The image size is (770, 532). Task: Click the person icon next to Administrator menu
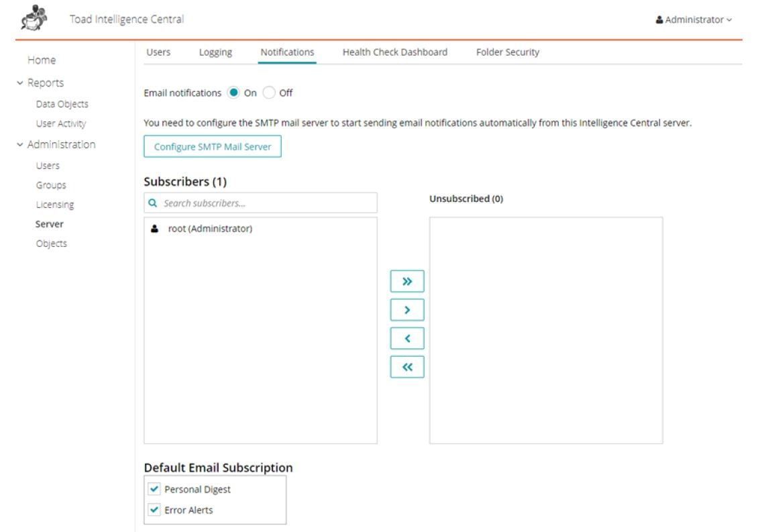(659, 19)
